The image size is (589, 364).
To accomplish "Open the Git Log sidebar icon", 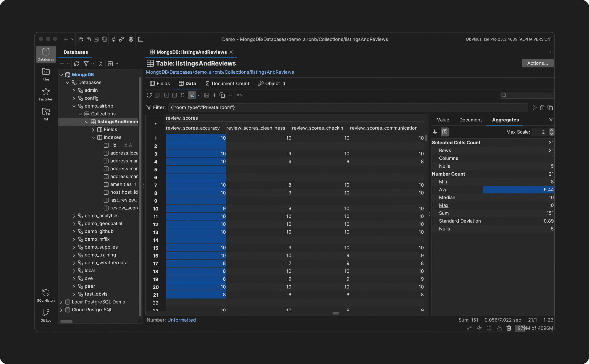I will 46,315.
